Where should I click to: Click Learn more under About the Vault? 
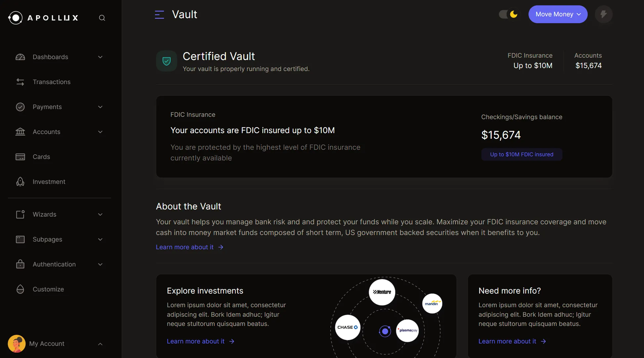[x=190, y=247]
